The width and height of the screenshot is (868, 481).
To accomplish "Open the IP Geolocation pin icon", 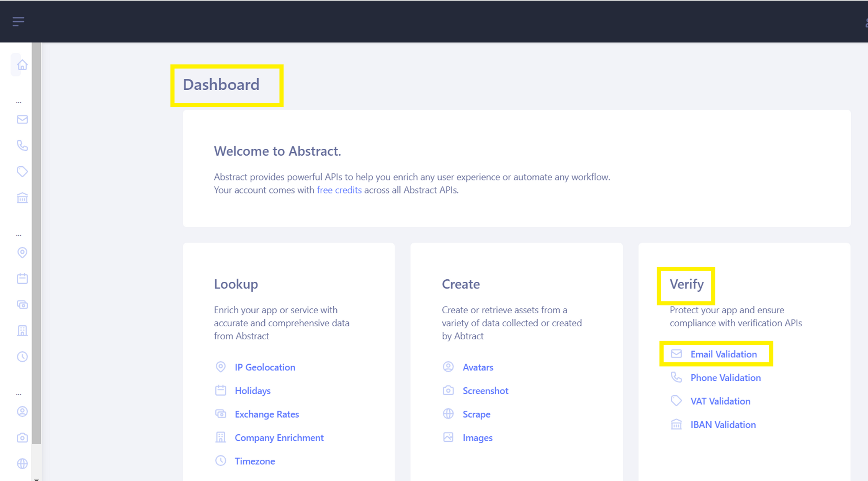I will click(22, 252).
